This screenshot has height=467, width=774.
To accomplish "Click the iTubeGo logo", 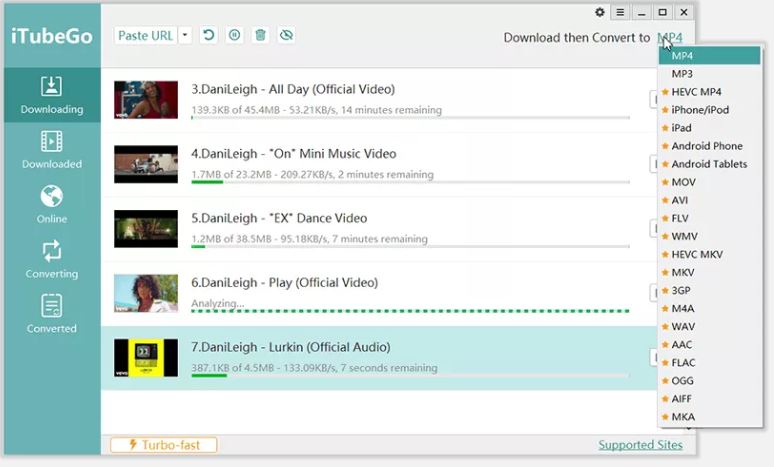I will pyautogui.click(x=52, y=37).
